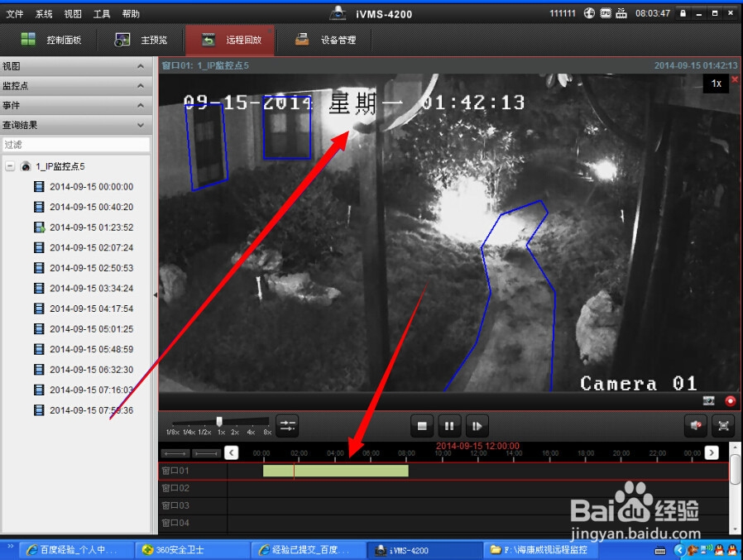Step forward one frame
Screen dimensions: 743x560
pyautogui.click(x=477, y=426)
